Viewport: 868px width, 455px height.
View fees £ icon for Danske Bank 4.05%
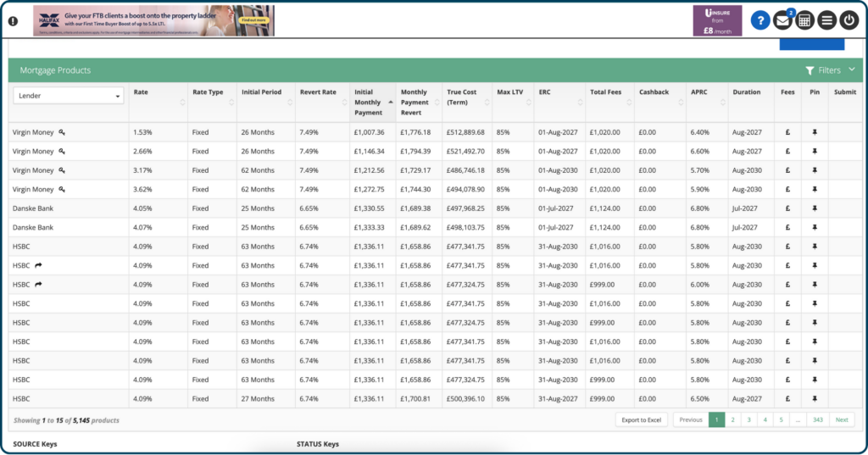(787, 208)
